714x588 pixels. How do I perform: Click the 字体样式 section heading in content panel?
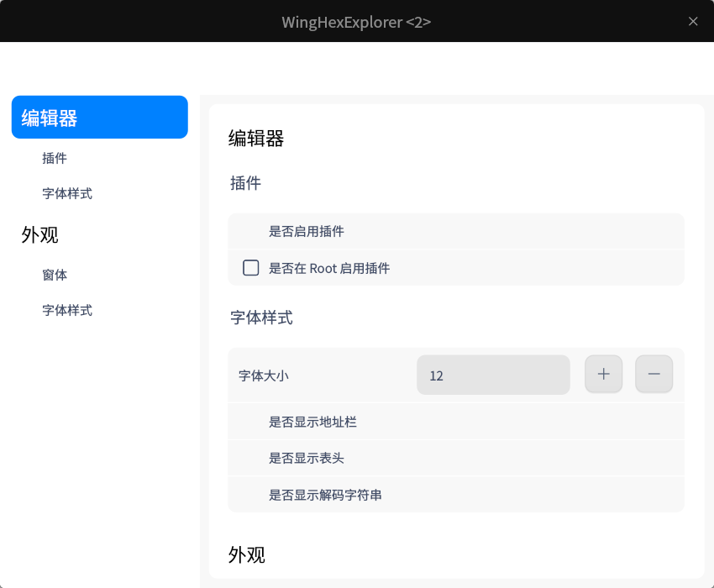tap(261, 318)
